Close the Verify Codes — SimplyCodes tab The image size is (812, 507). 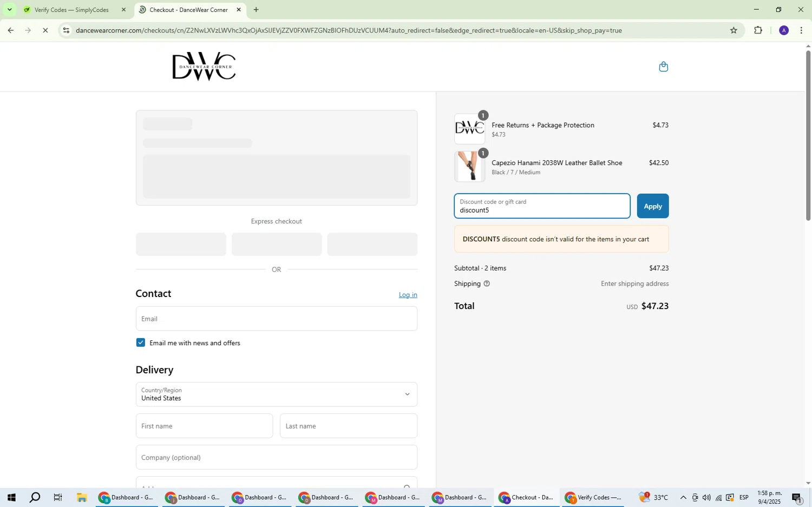point(123,10)
